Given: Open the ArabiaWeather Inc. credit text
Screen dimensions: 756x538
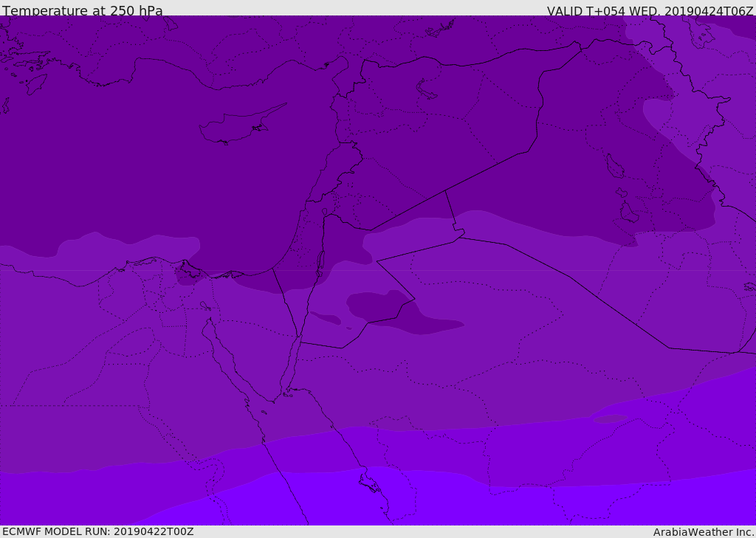Looking at the screenshot, I should (x=704, y=532).
